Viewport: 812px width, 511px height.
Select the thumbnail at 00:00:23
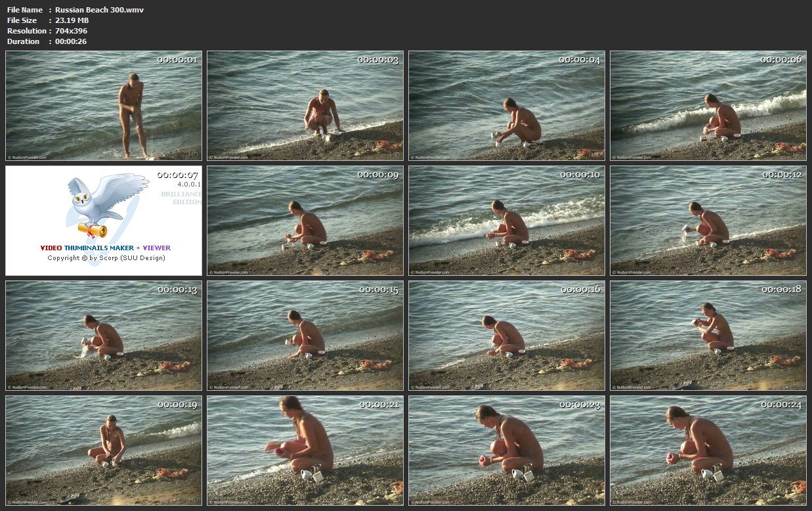tap(507, 451)
